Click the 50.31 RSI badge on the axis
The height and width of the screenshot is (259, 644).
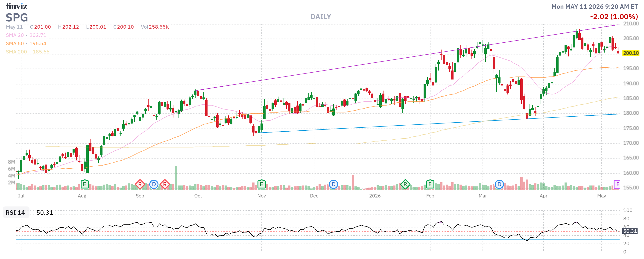click(629, 231)
